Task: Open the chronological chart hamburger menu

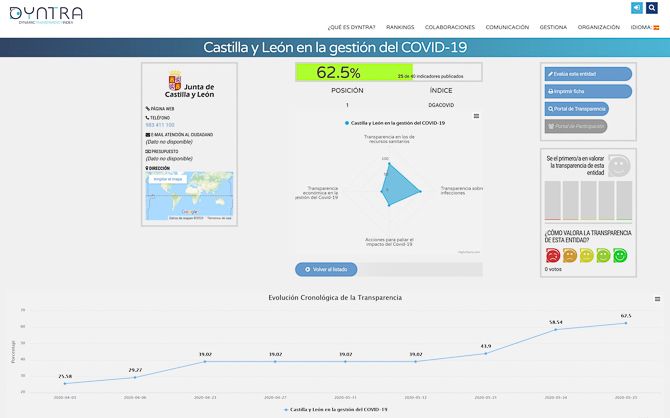Action: click(x=657, y=299)
